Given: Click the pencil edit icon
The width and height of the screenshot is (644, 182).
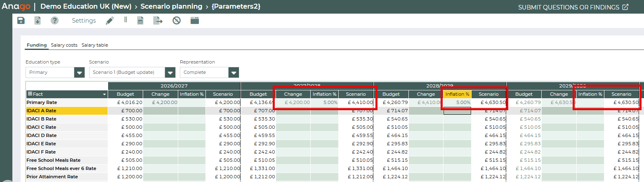Looking at the screenshot, I should coord(109,21).
